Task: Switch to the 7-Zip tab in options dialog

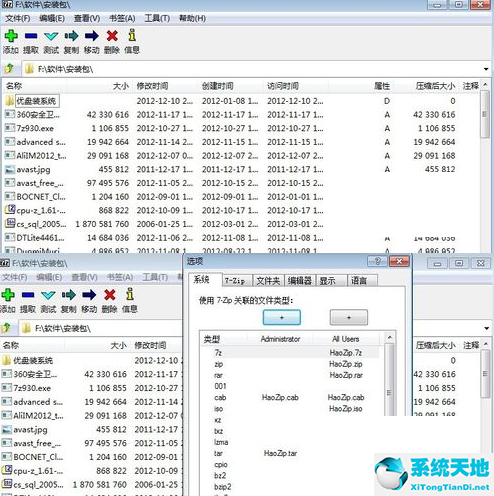Action: tap(237, 281)
